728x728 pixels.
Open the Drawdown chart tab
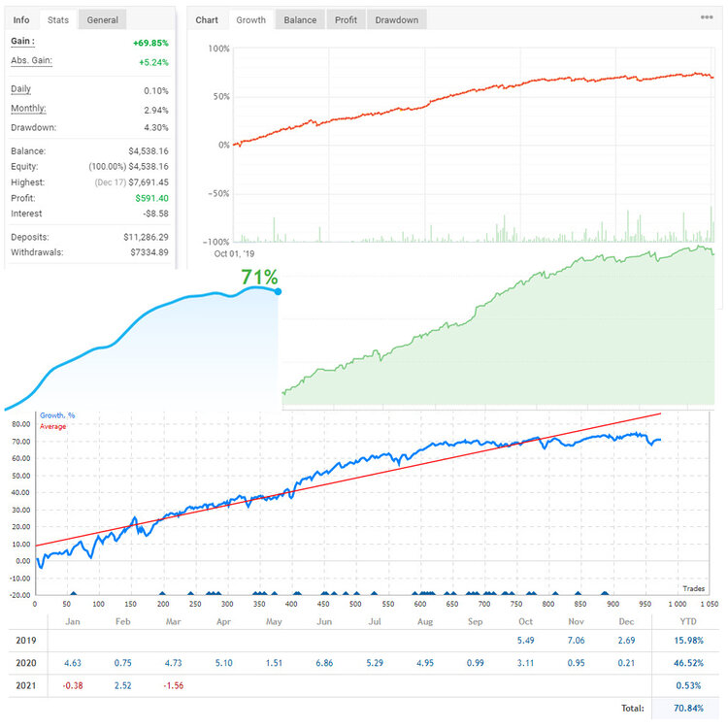[397, 20]
